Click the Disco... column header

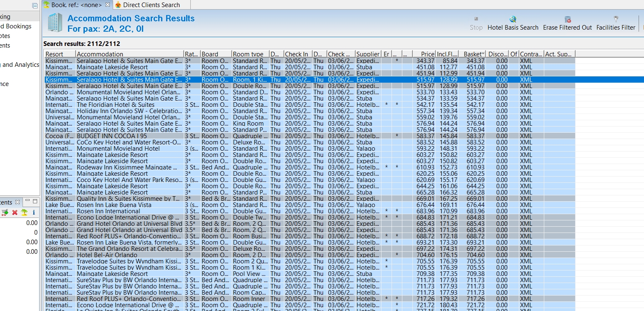click(497, 54)
